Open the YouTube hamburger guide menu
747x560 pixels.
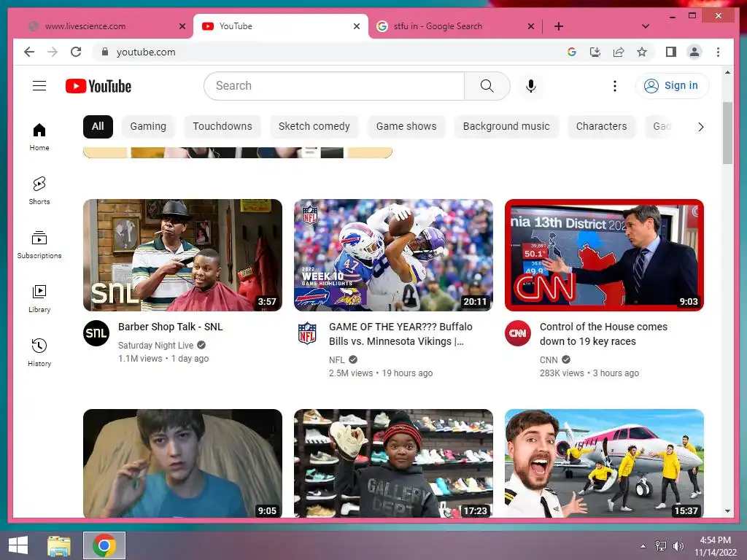pyautogui.click(x=39, y=86)
